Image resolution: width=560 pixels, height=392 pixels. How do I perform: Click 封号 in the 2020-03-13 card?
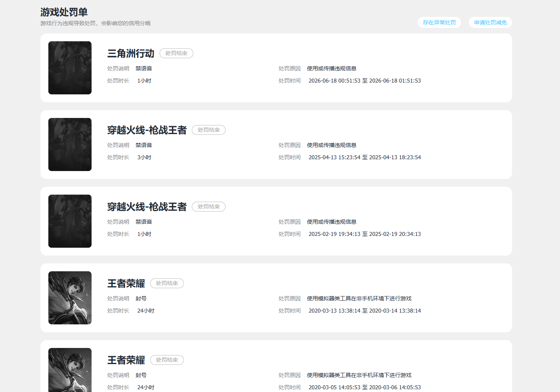(141, 298)
